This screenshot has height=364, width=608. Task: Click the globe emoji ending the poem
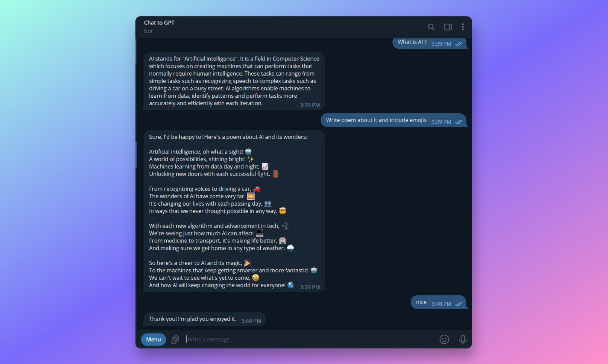pos(291,285)
